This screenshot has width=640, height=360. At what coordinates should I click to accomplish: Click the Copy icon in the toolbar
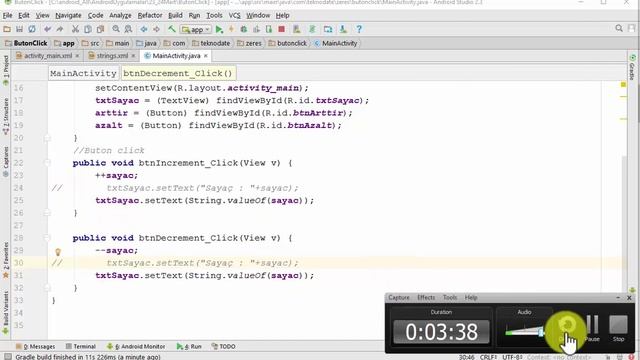click(x=88, y=29)
